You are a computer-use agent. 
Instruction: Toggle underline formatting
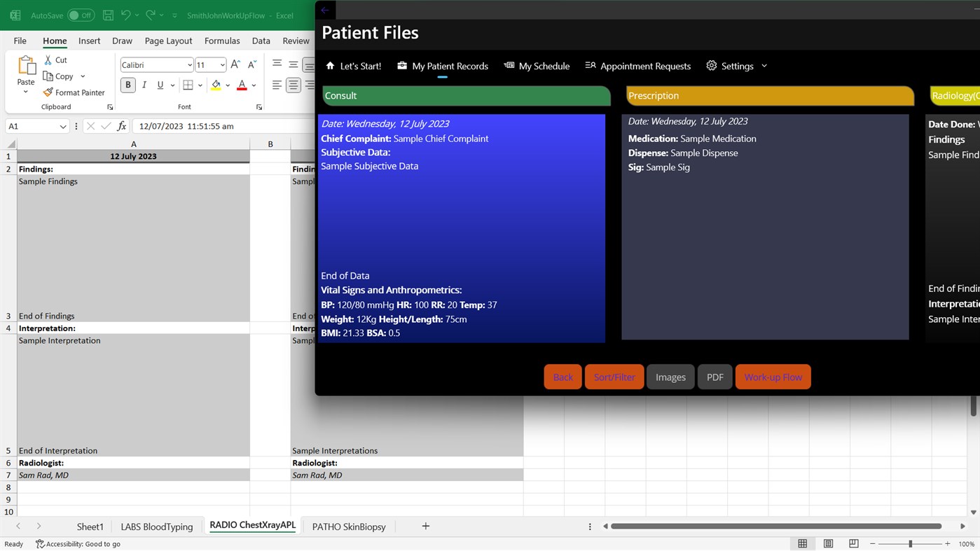coord(159,85)
